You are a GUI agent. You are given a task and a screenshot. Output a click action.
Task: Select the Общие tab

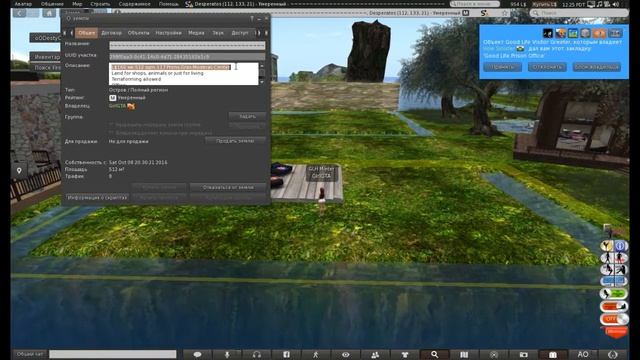tap(86, 33)
